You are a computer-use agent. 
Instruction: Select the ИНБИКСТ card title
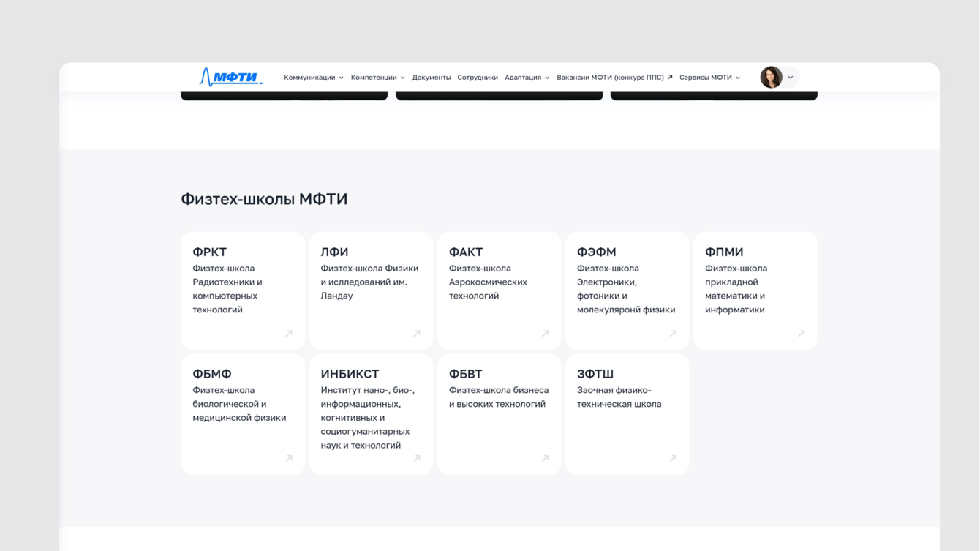pos(350,374)
